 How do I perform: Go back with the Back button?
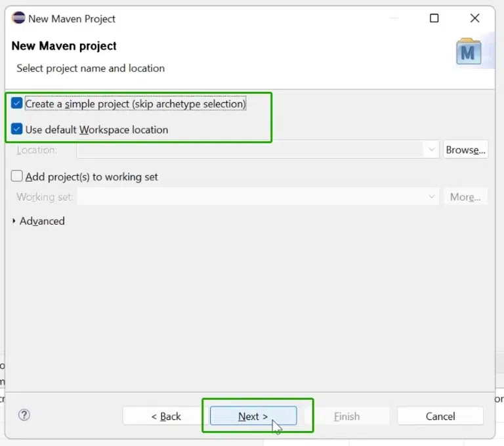(x=165, y=416)
